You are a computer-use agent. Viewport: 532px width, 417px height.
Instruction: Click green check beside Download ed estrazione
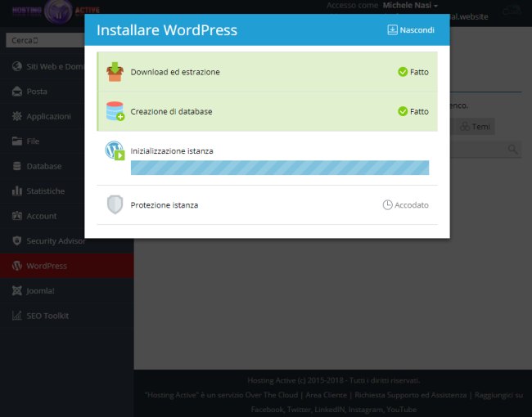(403, 72)
